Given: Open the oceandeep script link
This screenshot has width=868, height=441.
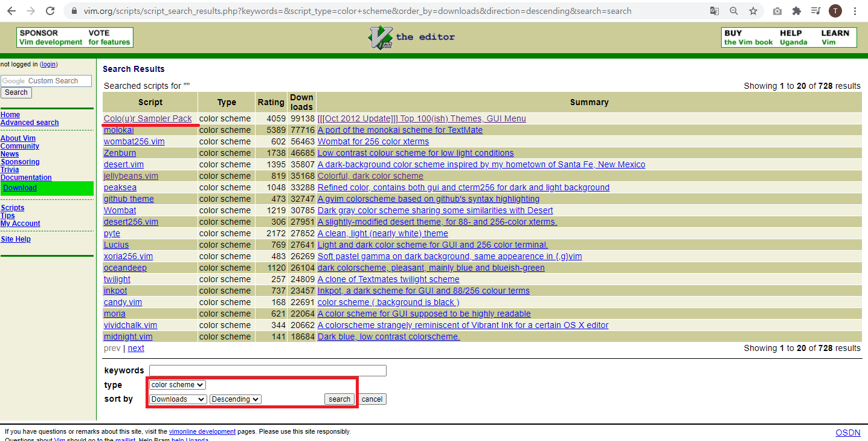Looking at the screenshot, I should (x=125, y=268).
